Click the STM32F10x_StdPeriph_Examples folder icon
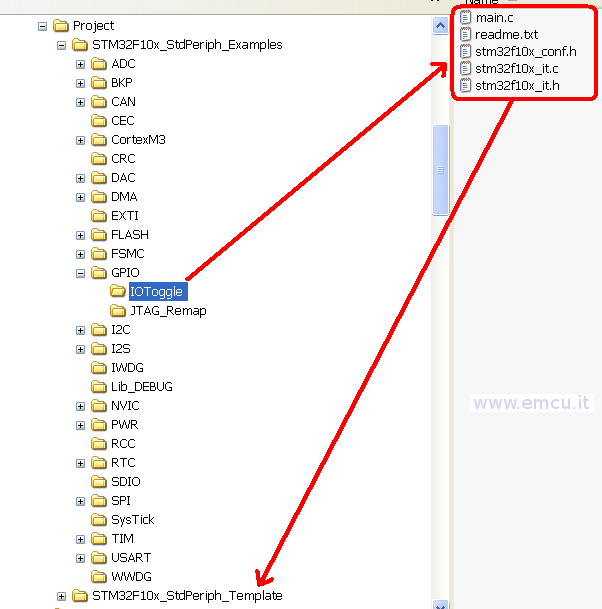This screenshot has width=602, height=609. (80, 44)
